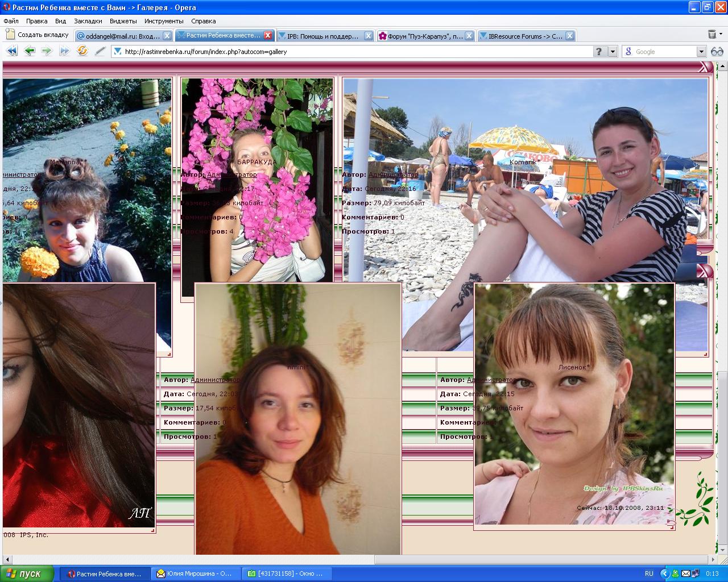Image resolution: width=728 pixels, height=582 pixels.
Task: Switch to 'Растим Ребенка вме...' taskbar button
Action: click(x=105, y=574)
